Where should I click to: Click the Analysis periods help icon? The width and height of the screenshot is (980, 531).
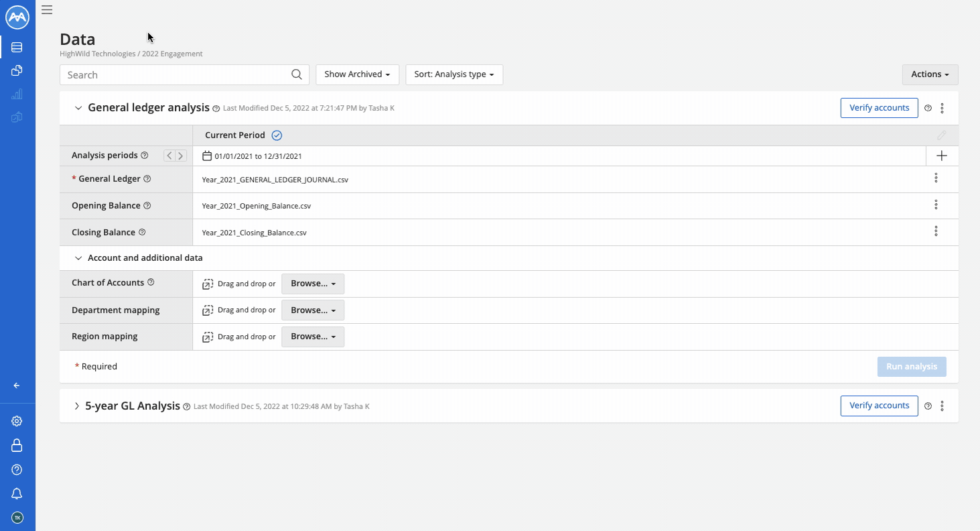point(145,156)
